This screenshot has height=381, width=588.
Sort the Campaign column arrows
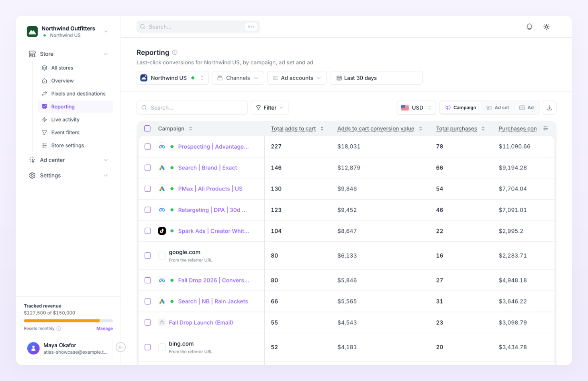pos(190,129)
